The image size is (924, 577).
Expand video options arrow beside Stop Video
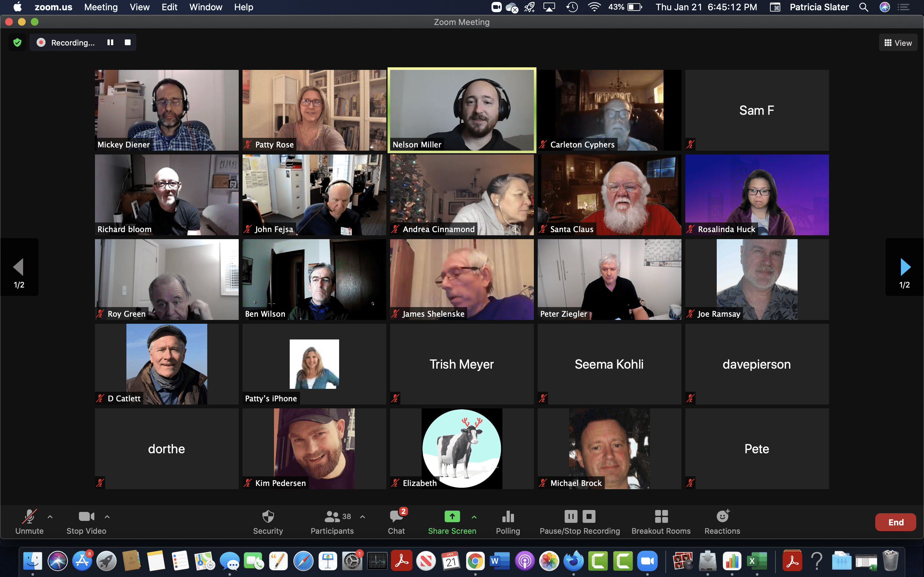(107, 517)
